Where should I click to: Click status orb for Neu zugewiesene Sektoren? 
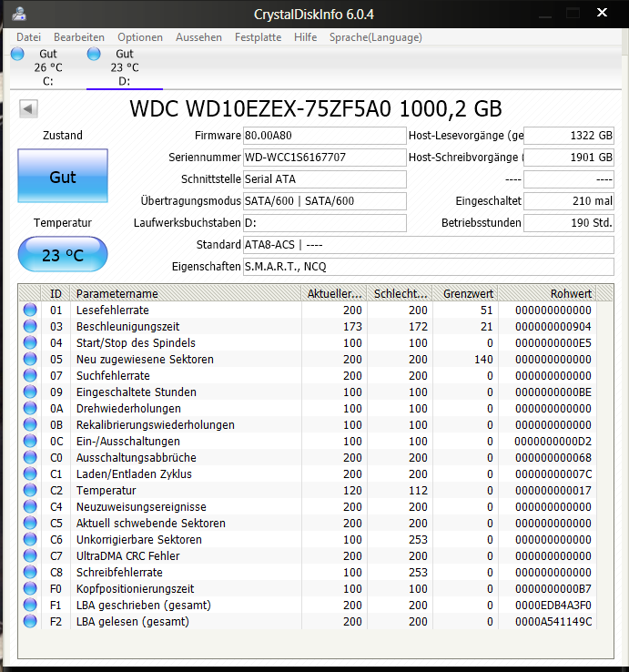[x=30, y=359]
